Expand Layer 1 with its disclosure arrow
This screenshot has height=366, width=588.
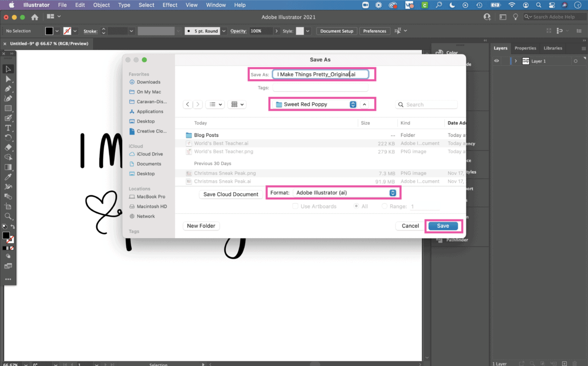pos(515,61)
